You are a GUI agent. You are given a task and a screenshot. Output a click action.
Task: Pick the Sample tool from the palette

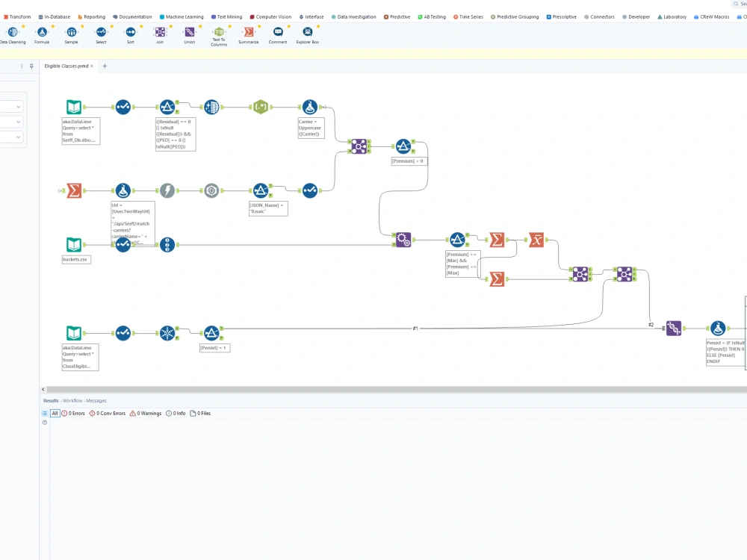71,33
